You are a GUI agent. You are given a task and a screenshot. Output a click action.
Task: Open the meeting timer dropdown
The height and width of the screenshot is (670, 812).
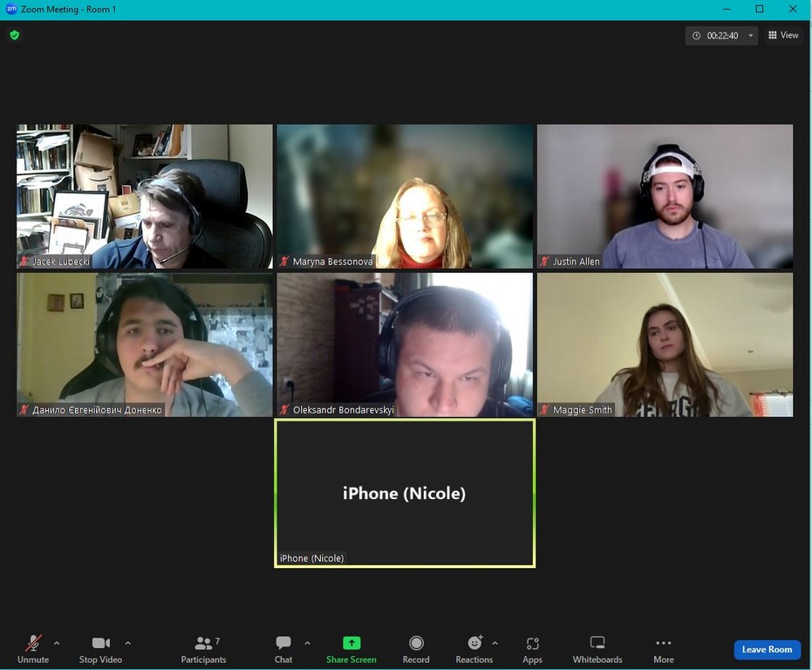(751, 36)
